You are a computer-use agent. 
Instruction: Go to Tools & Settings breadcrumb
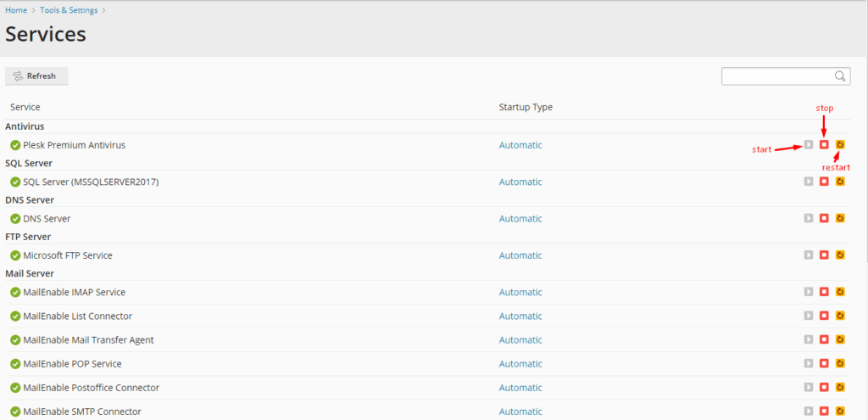click(x=69, y=10)
